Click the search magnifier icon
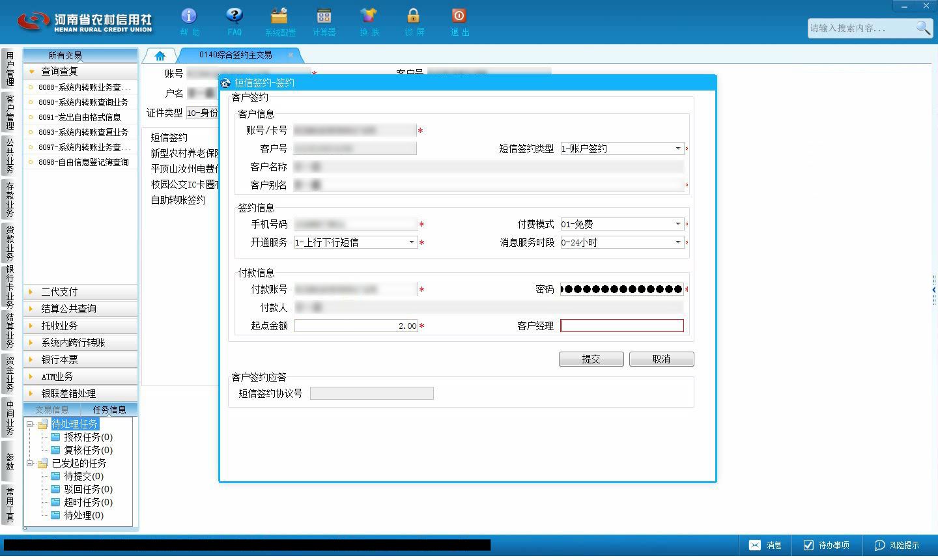 pos(923,27)
